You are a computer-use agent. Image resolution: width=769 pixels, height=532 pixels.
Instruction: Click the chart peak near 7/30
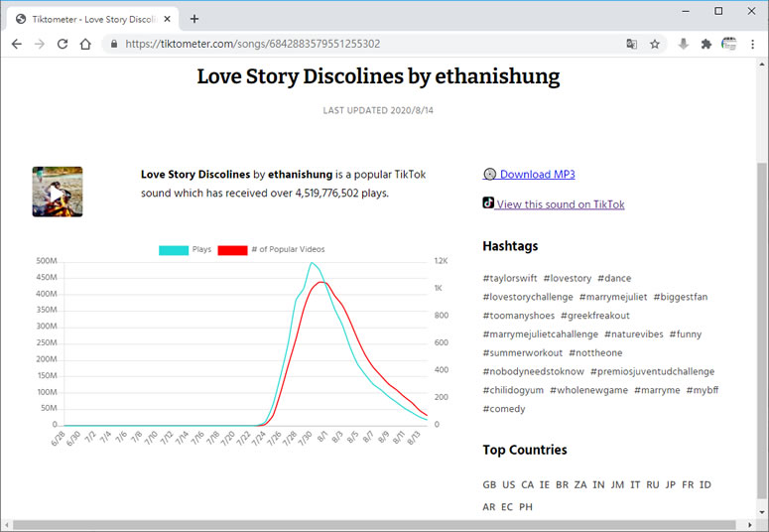312,264
